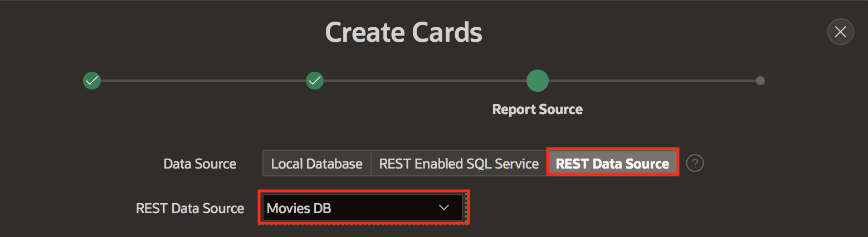
Task: Click progress line between first two steps
Action: point(203,81)
